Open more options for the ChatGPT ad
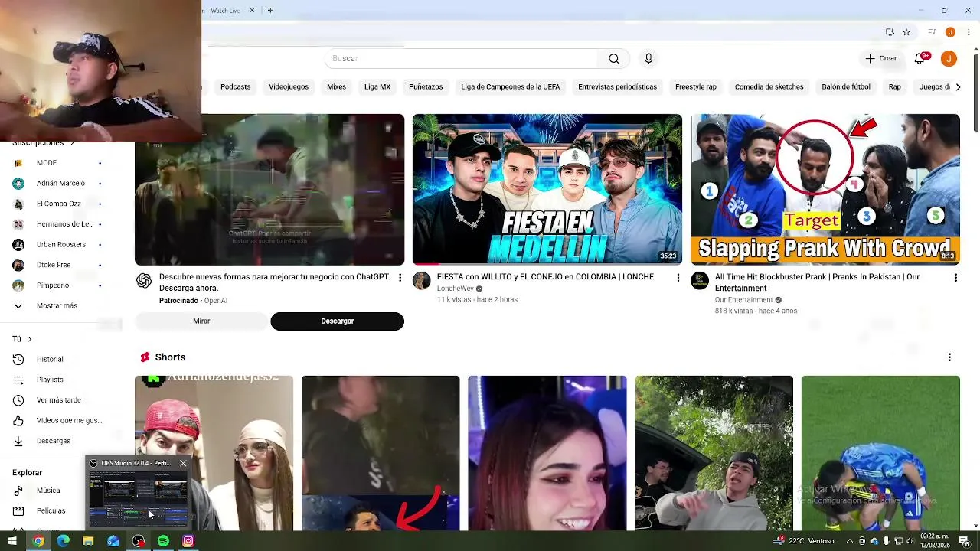Viewport: 980px width, 551px height. click(x=400, y=278)
